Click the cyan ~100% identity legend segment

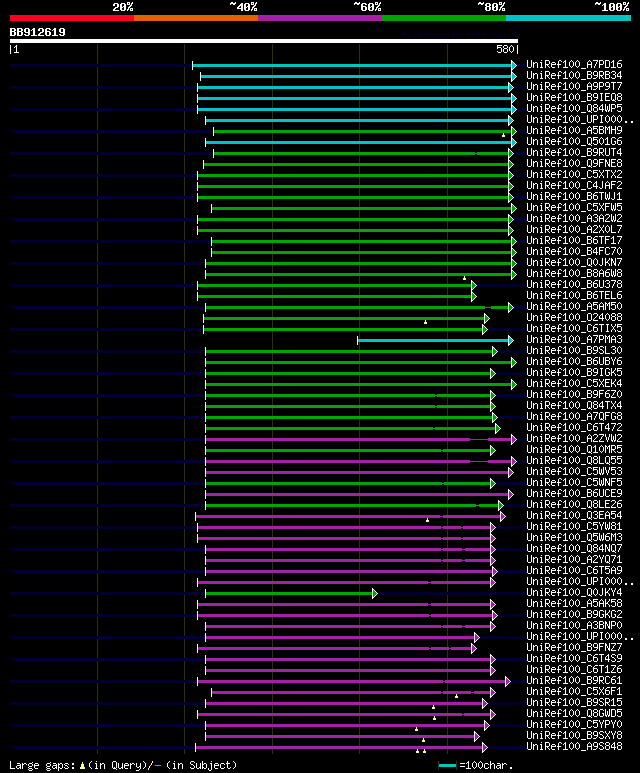[x=569, y=18]
